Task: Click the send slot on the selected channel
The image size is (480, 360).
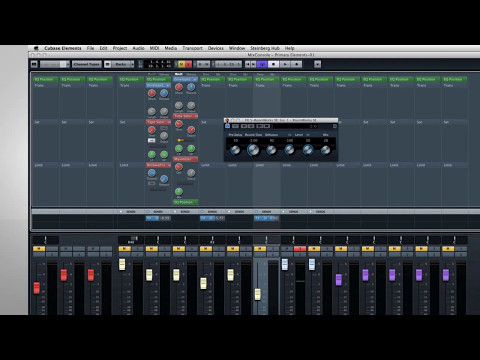Action: tap(266, 218)
